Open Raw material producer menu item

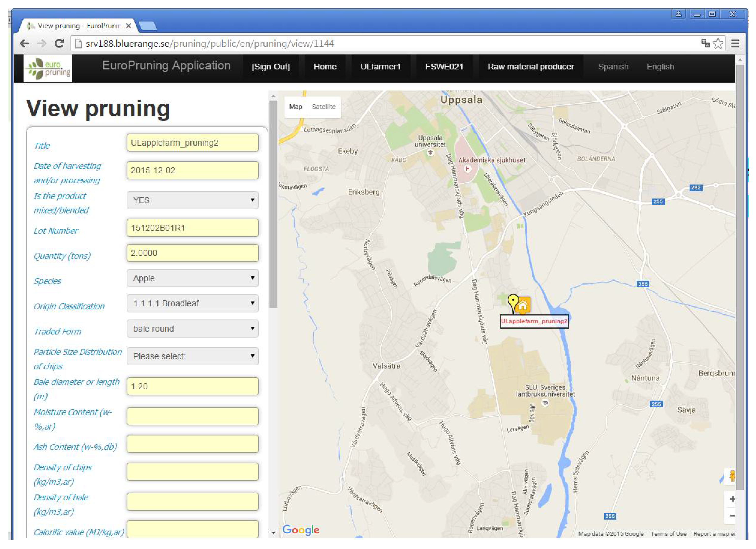click(x=530, y=67)
